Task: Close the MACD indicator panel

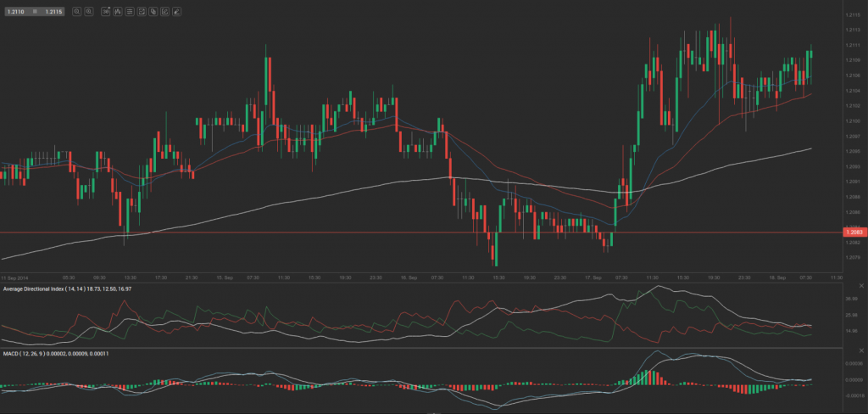Action: (861, 351)
